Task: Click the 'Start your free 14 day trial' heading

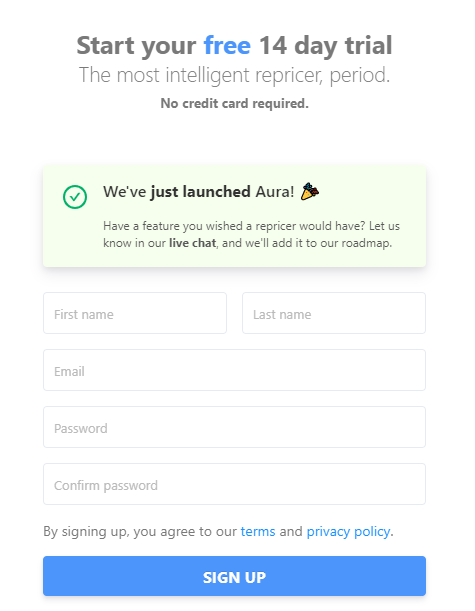Action: pos(235,46)
